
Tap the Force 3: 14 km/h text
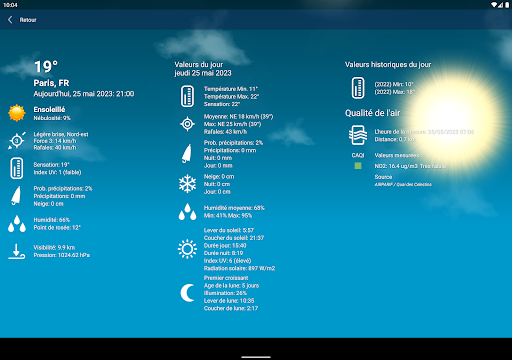55,141
